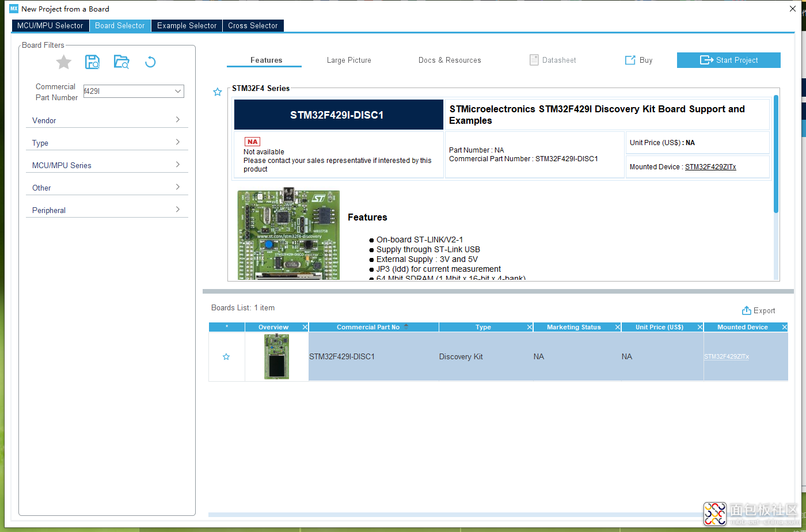
Task: Close the Unit Price (US$) column
Action: (700, 327)
